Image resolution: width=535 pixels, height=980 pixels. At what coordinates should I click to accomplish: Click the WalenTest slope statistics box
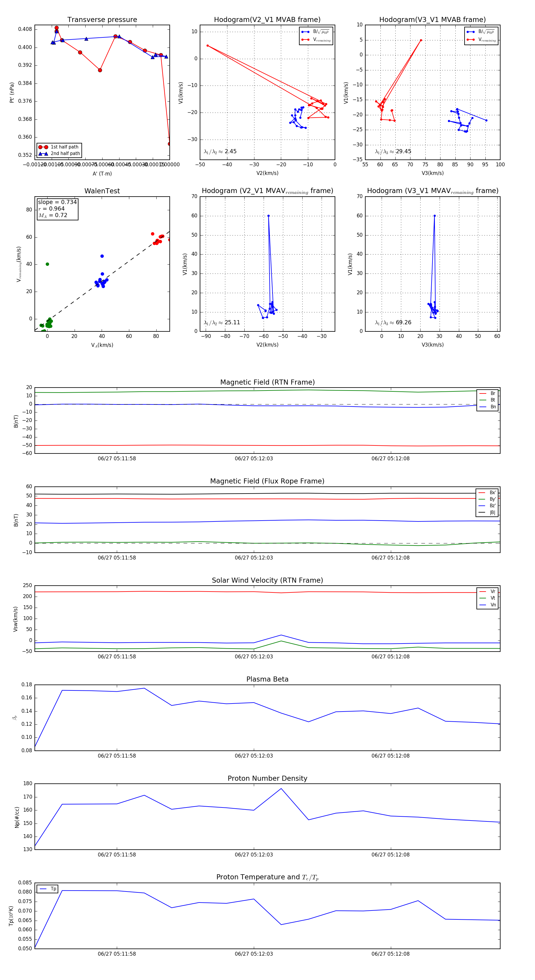pyautogui.click(x=57, y=208)
